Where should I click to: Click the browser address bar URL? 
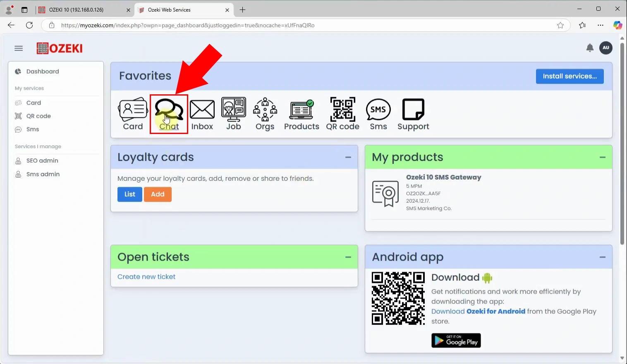point(188,25)
